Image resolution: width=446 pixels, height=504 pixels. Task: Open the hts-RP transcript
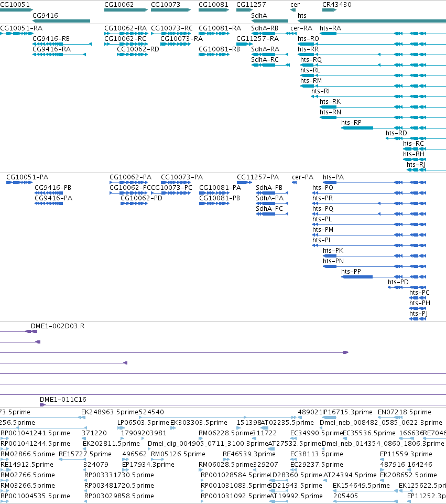click(x=394, y=128)
